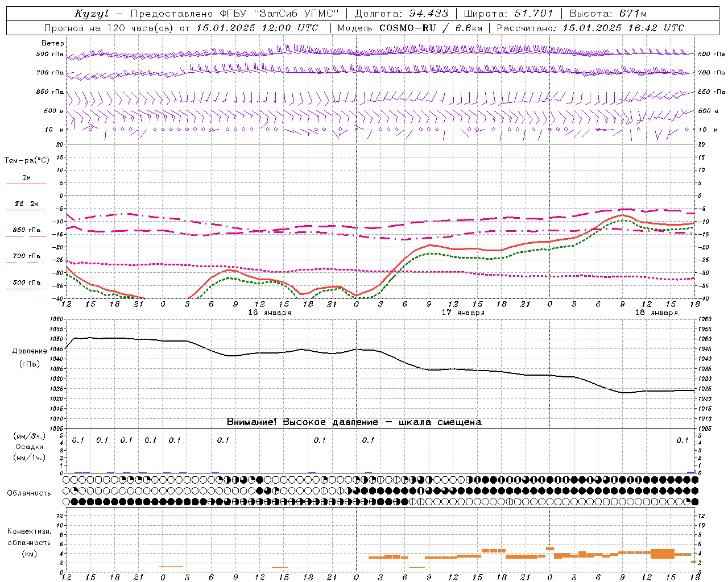Click the left '500 гПа' wind level label
The height and width of the screenshot is (582, 728).
[50, 54]
